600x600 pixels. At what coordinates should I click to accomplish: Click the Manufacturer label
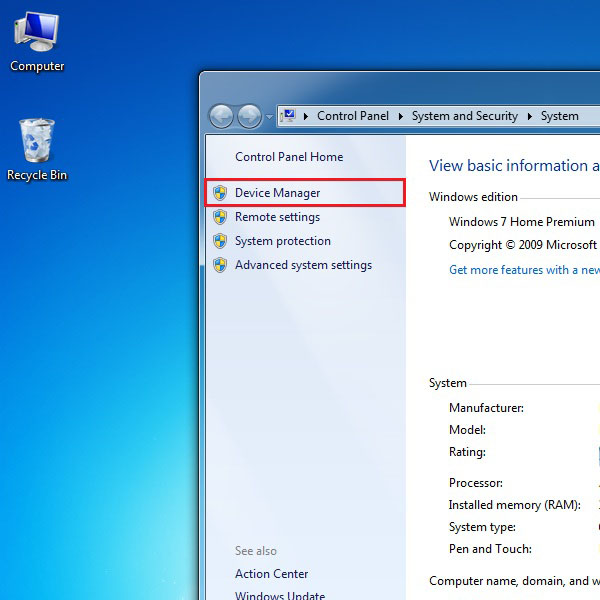point(486,408)
